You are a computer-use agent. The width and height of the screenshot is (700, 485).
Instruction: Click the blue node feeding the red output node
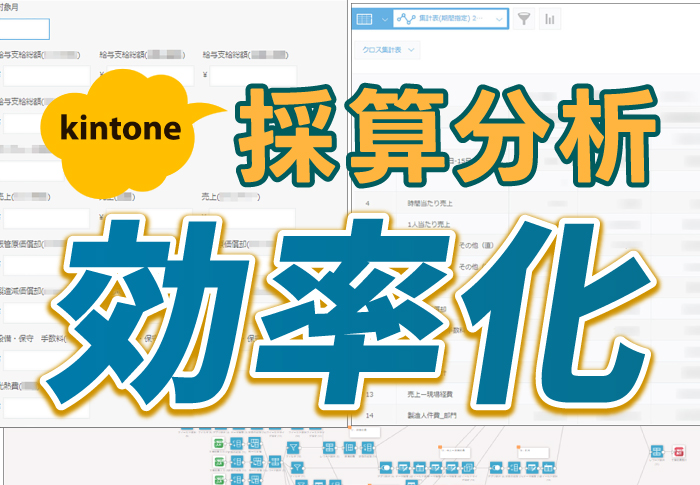(656, 450)
